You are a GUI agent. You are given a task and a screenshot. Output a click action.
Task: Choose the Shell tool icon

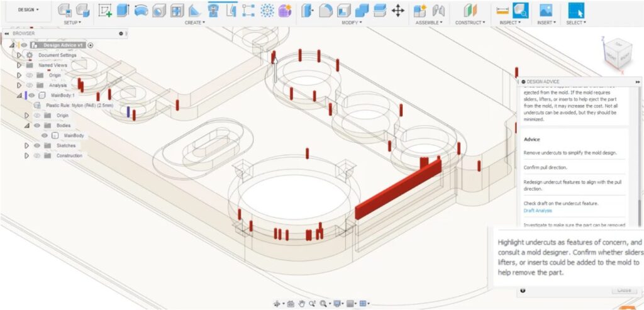click(x=344, y=11)
